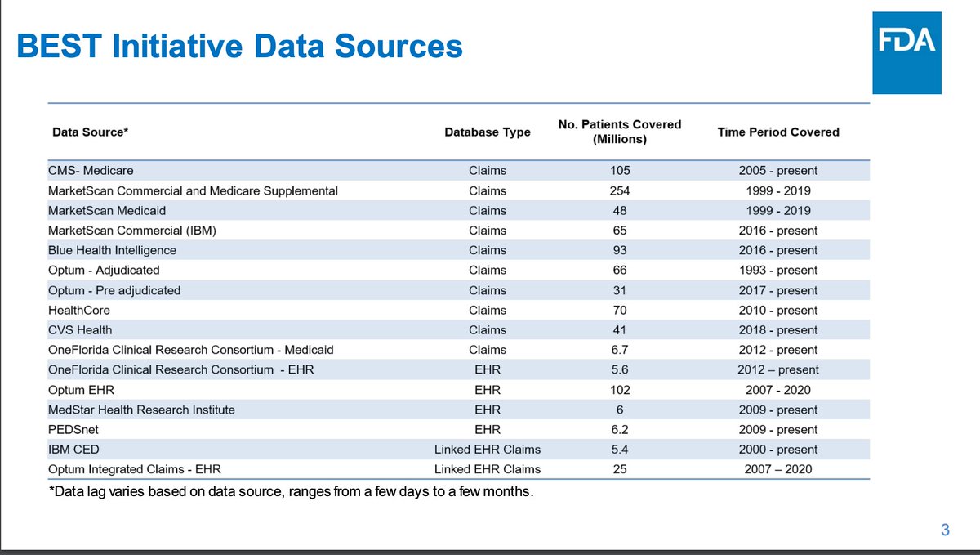980x555 pixels.
Task: Click patient count 6.7
Action: click(620, 350)
